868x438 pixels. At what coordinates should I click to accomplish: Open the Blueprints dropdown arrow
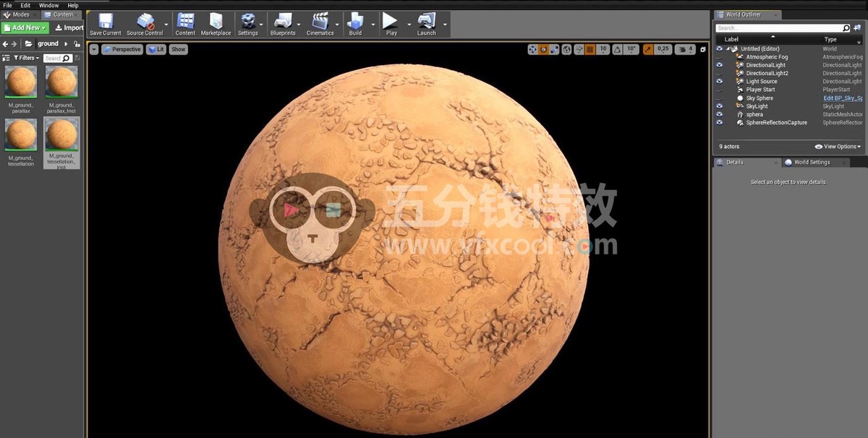coord(300,25)
